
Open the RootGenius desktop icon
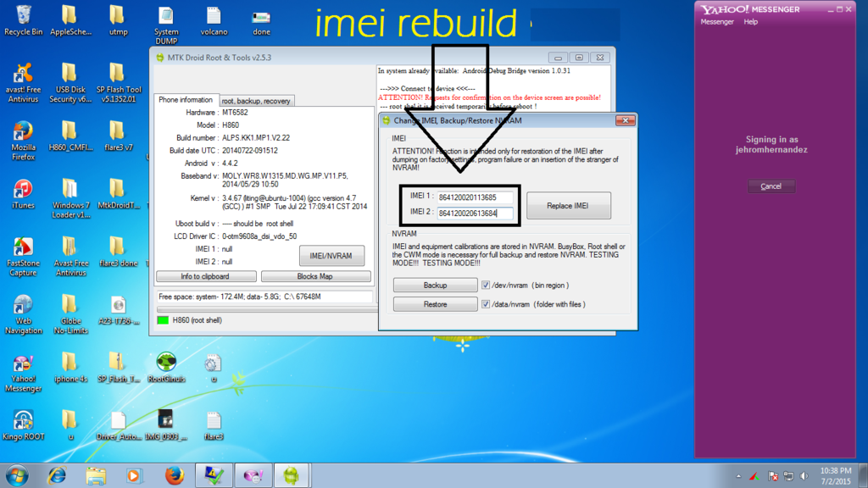166,364
